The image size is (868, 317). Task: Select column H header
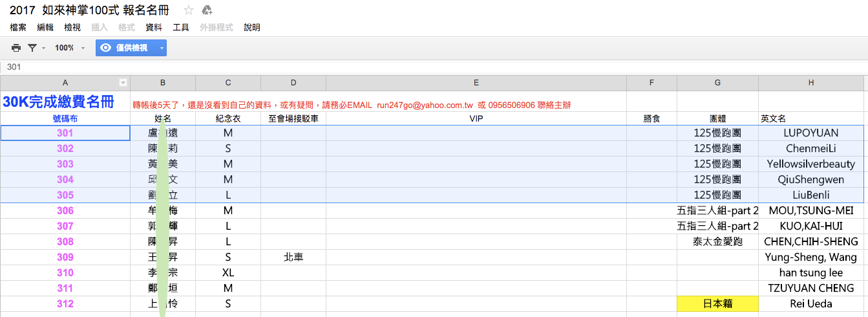coord(810,83)
